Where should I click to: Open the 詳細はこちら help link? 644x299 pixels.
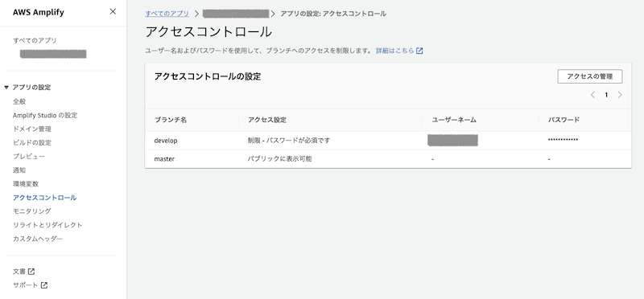pyautogui.click(x=394, y=51)
